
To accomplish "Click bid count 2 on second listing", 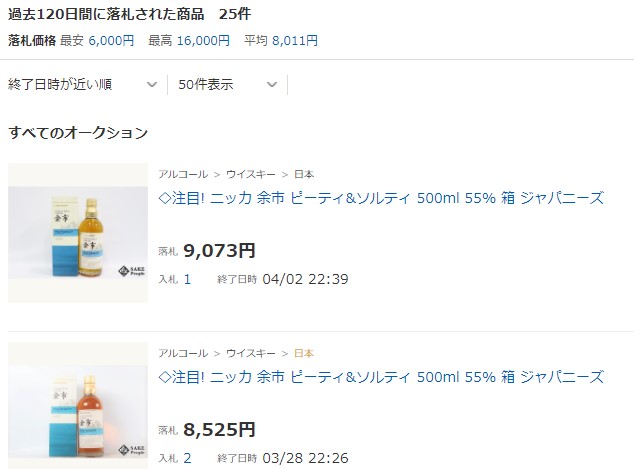I will pyautogui.click(x=187, y=458).
